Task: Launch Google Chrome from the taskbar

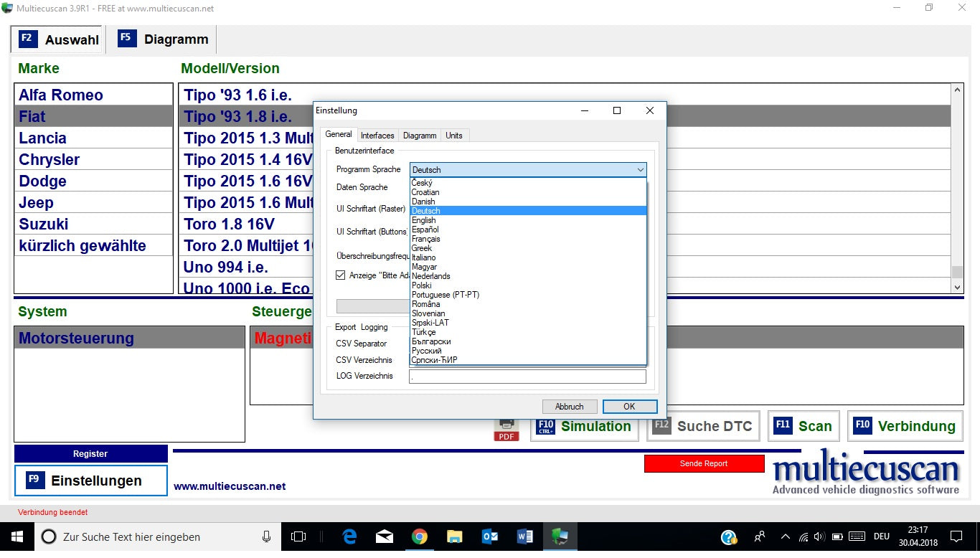Action: point(420,536)
